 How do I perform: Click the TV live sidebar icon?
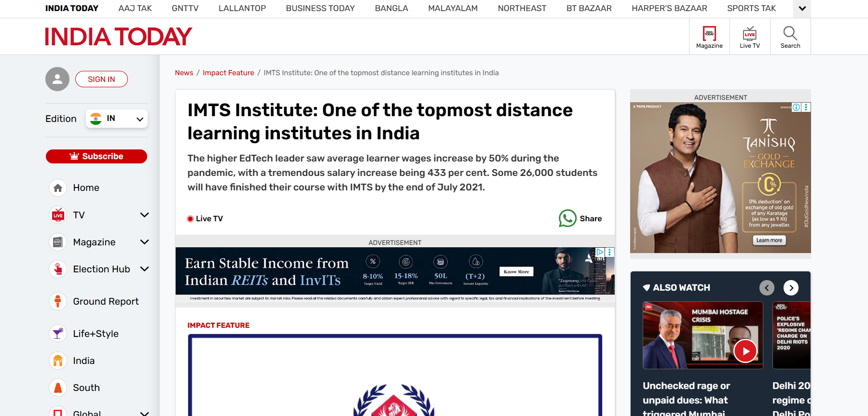58,215
